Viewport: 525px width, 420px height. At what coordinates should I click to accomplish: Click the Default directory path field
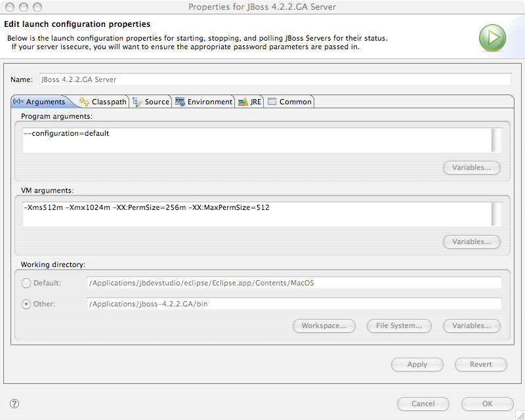[x=294, y=283]
